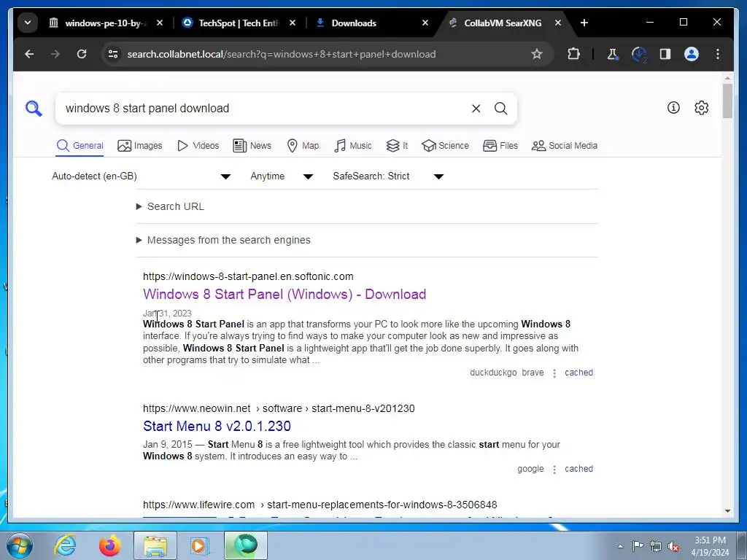Select the General search category
The width and height of the screenshot is (747, 560).
pyautogui.click(x=80, y=146)
